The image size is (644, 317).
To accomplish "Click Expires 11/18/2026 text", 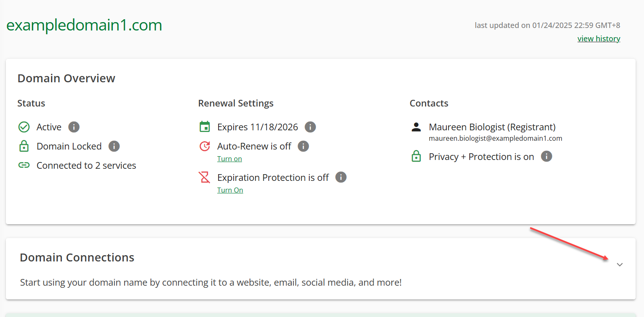I will (x=258, y=127).
